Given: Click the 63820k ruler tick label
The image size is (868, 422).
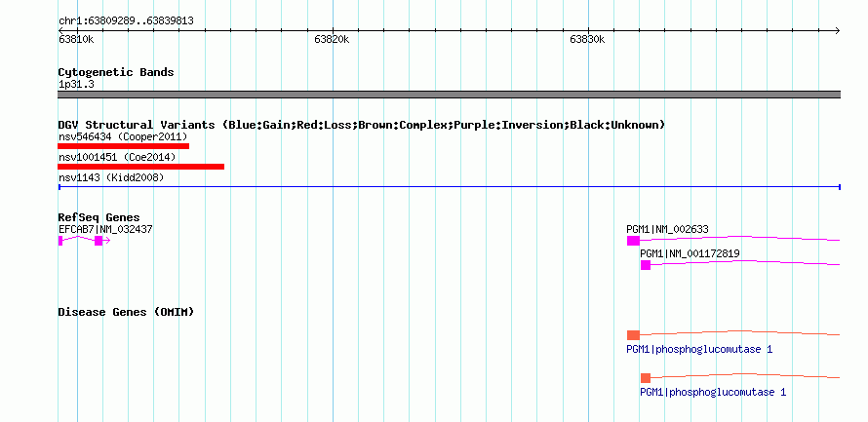Looking at the screenshot, I should [x=333, y=40].
